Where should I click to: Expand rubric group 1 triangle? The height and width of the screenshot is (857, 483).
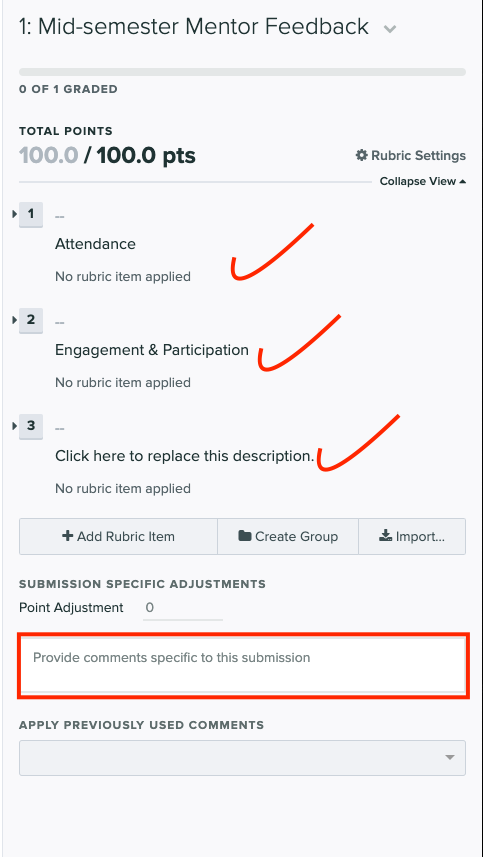coord(15,214)
